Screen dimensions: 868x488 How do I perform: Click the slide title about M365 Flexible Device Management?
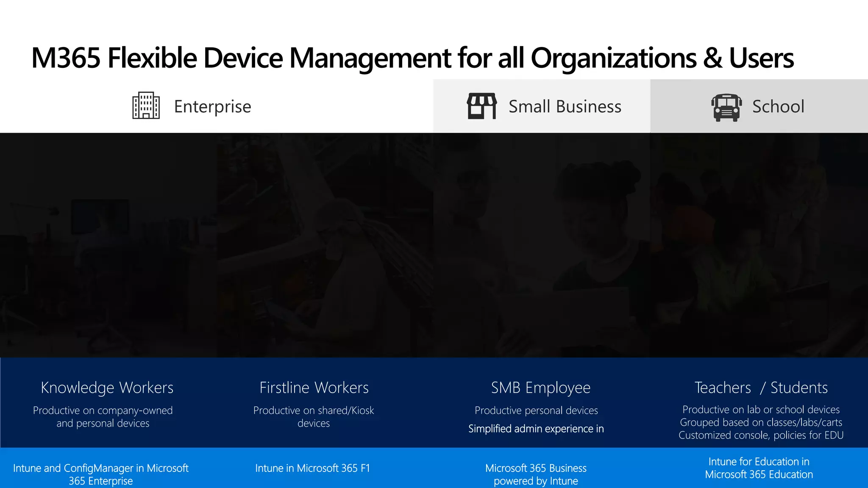coord(412,58)
